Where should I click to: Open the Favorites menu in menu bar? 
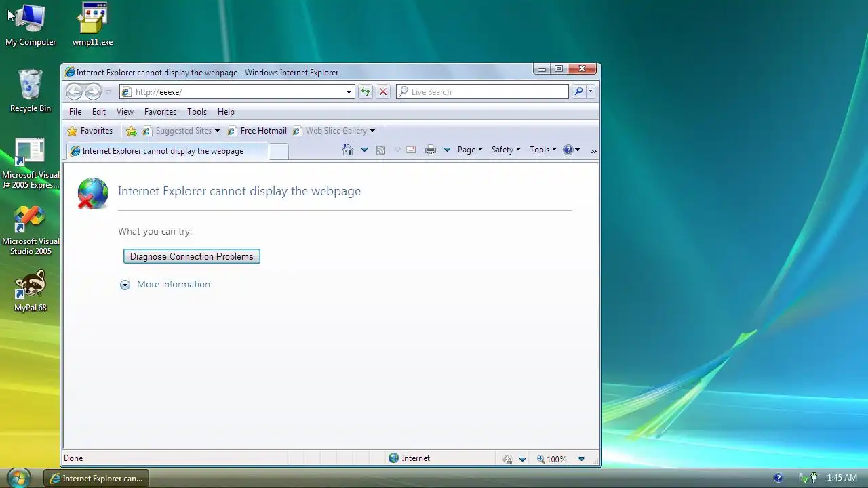(160, 112)
